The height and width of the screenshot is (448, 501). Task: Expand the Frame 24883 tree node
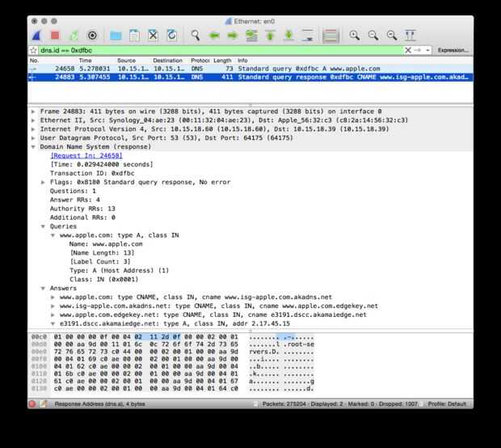(33, 112)
